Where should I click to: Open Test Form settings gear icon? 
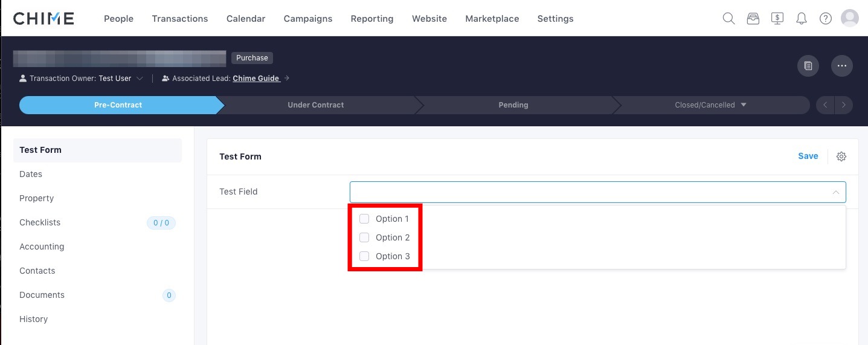point(841,156)
